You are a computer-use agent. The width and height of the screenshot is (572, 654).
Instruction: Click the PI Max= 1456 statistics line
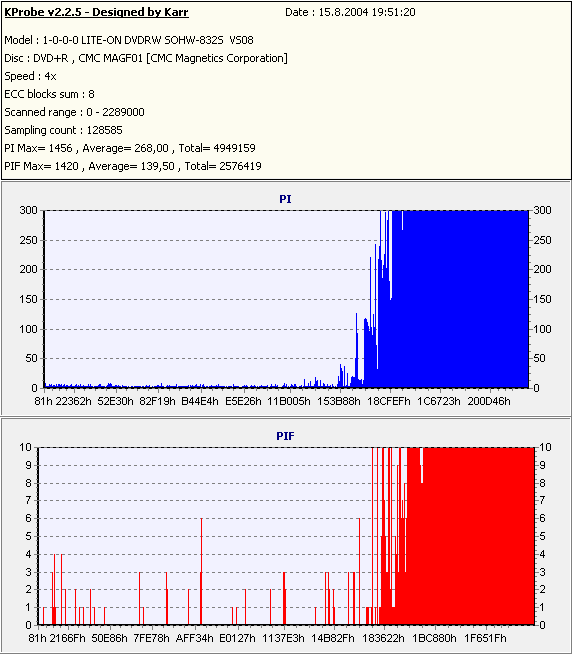tap(130, 148)
